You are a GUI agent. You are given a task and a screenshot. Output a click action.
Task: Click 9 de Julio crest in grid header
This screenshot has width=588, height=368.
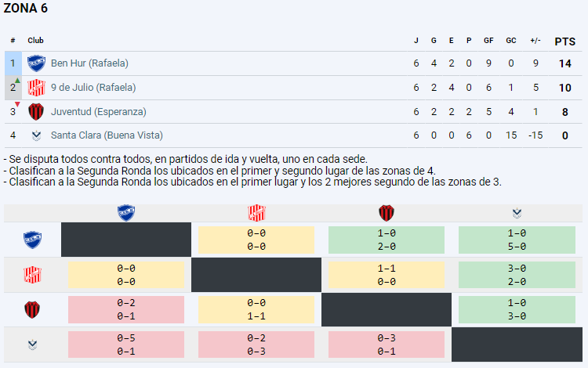tap(256, 213)
